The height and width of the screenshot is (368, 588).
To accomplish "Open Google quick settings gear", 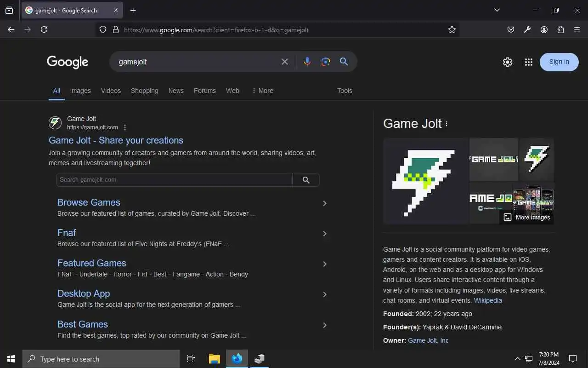I will point(507,62).
